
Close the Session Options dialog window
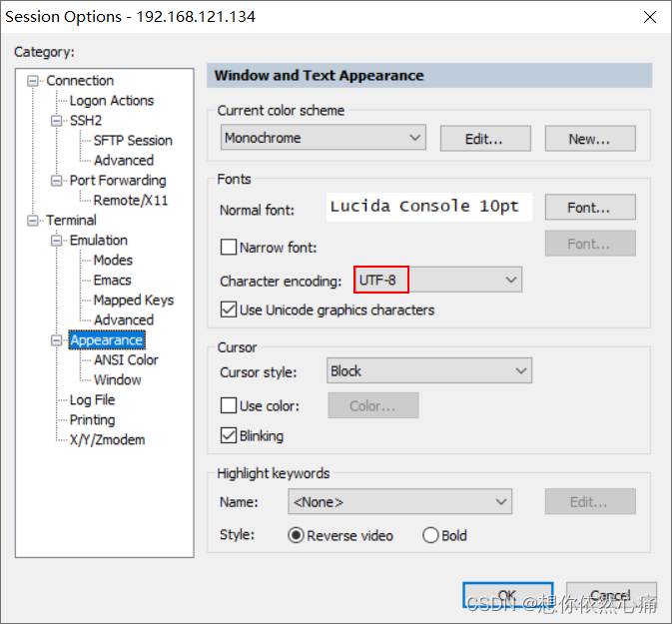tap(650, 17)
